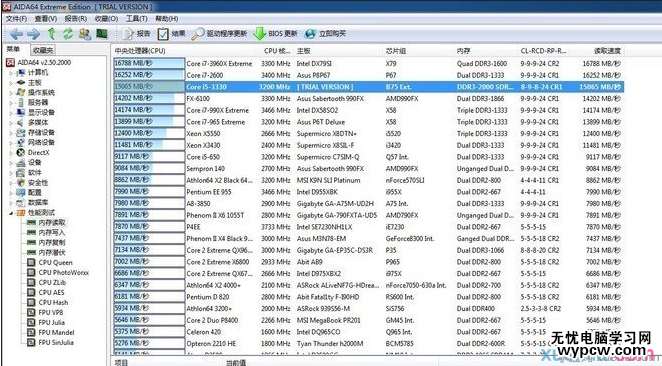The width and height of the screenshot is (662, 366).
Task: Refresh using the green circular arrows icon
Action: [68, 33]
